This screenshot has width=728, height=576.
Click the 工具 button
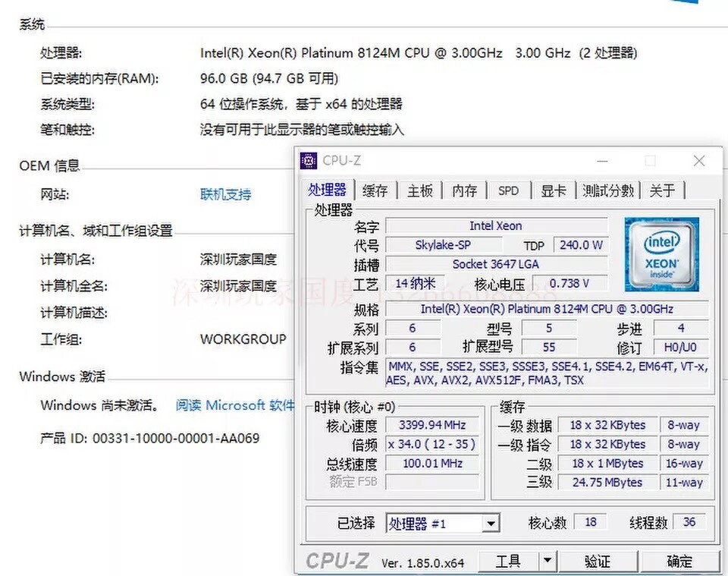pos(508,561)
